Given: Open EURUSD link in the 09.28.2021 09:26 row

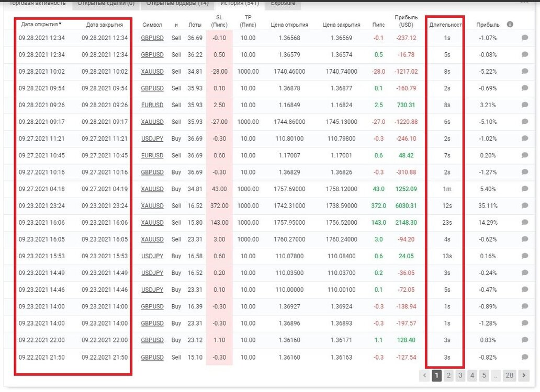Looking at the screenshot, I should [152, 105].
